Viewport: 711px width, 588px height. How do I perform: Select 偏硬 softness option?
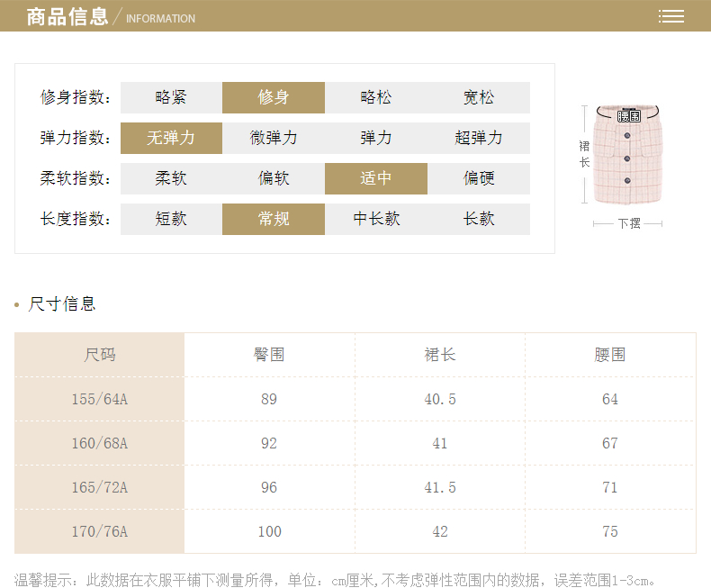point(479,178)
